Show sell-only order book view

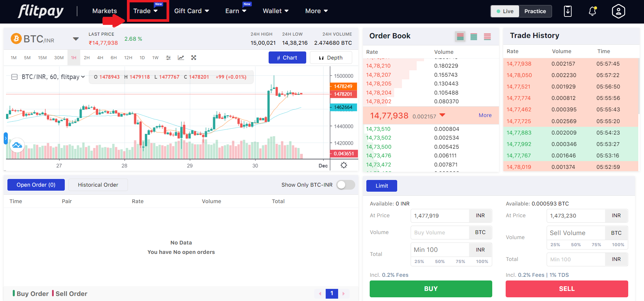coord(487,36)
